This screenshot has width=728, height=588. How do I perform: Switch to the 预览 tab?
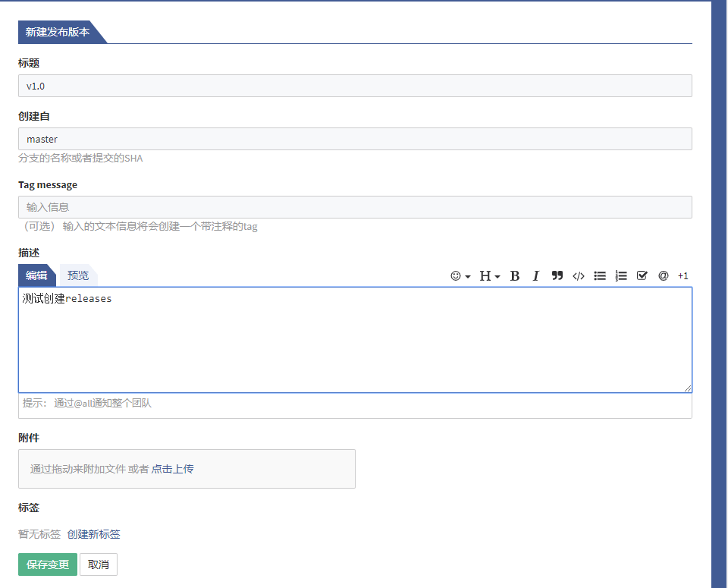(x=78, y=275)
